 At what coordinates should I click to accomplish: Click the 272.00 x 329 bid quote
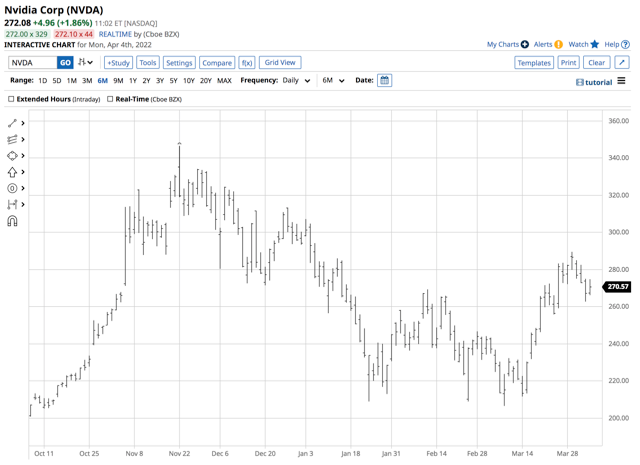click(x=27, y=34)
